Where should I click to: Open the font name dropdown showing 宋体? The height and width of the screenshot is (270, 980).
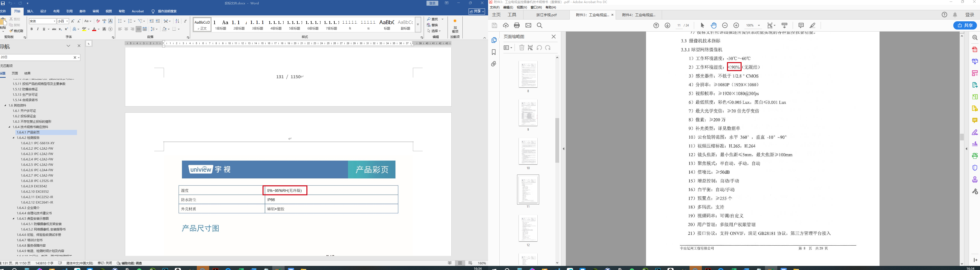coord(54,21)
